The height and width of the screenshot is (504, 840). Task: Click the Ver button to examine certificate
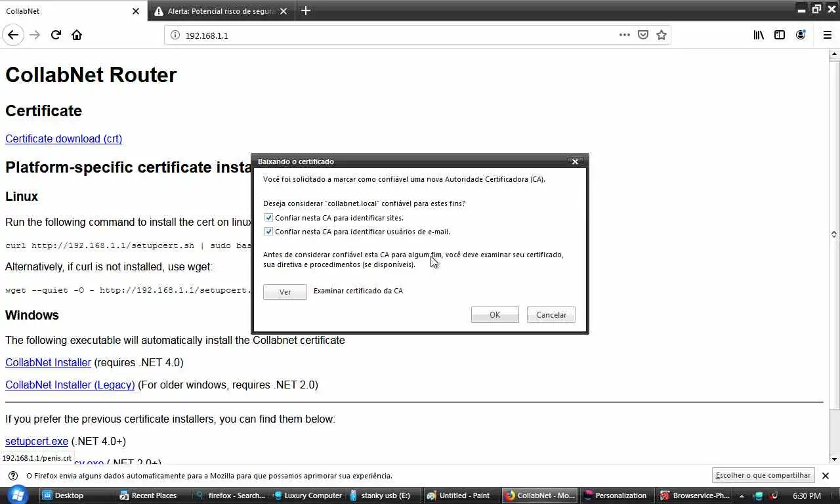click(x=285, y=292)
